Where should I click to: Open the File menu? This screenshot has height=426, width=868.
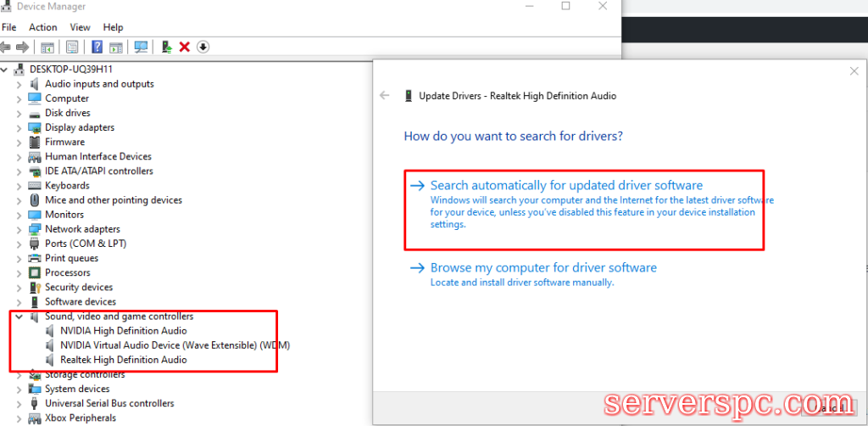(9, 27)
